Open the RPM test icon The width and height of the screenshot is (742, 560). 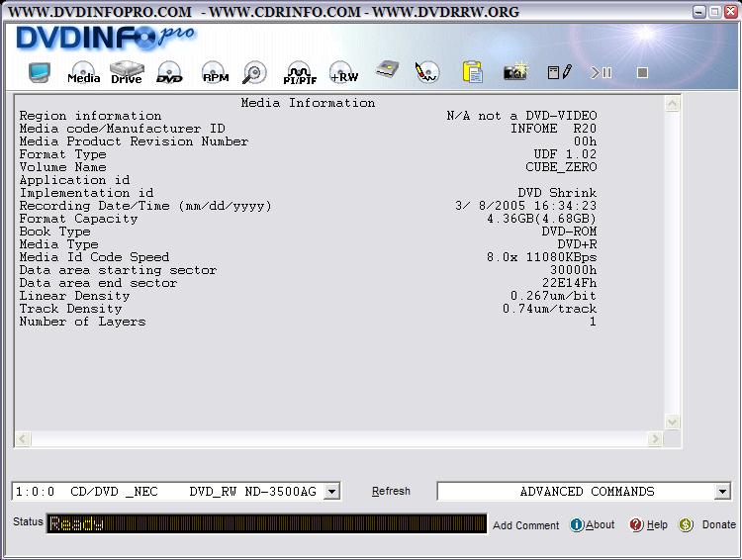[x=216, y=73]
